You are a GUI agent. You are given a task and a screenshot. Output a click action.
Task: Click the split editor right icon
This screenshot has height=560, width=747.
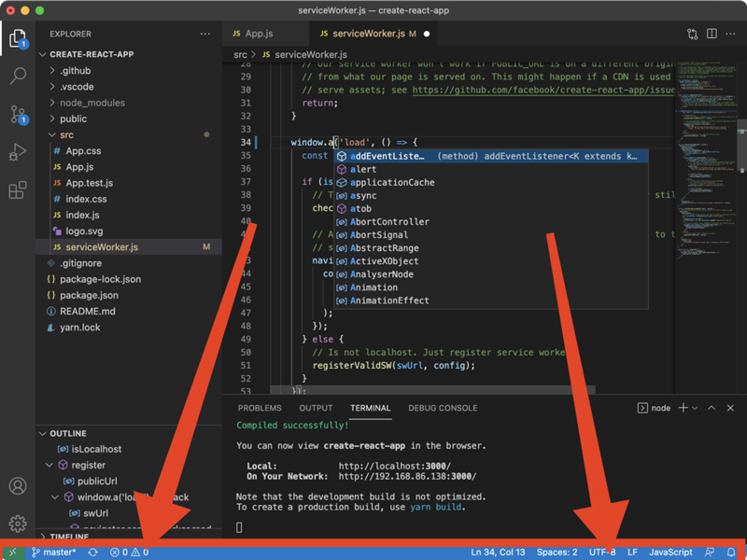point(712,34)
